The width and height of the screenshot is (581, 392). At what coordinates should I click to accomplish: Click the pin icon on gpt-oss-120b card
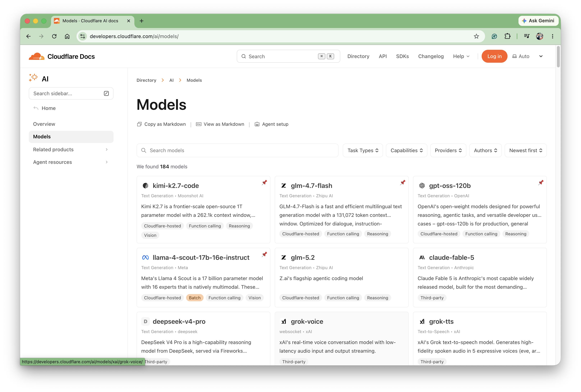point(541,183)
